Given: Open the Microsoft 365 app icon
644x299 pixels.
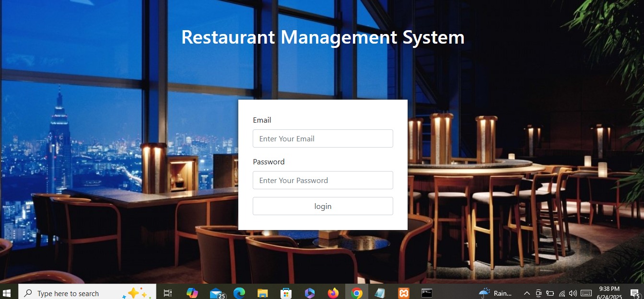Looking at the screenshot, I should tap(309, 293).
